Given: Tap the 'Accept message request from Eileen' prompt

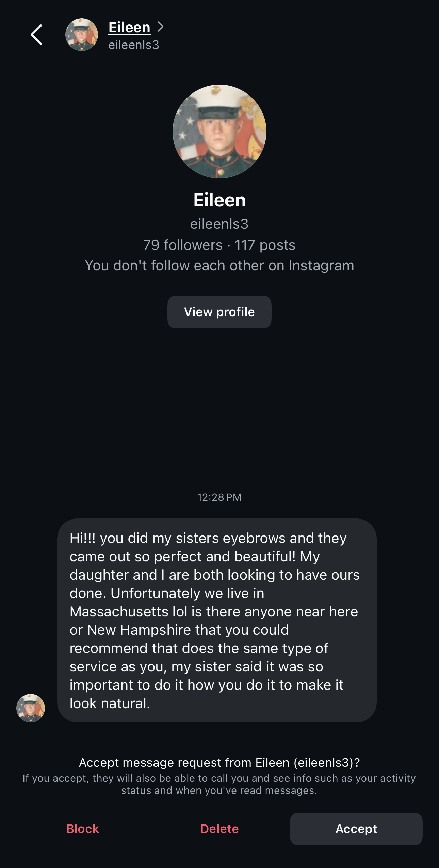Looking at the screenshot, I should click(x=219, y=763).
